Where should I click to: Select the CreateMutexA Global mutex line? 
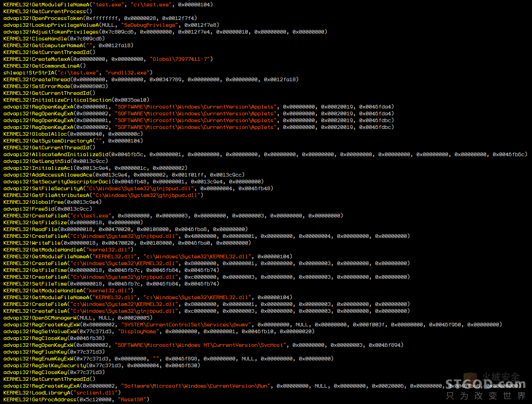[108, 59]
